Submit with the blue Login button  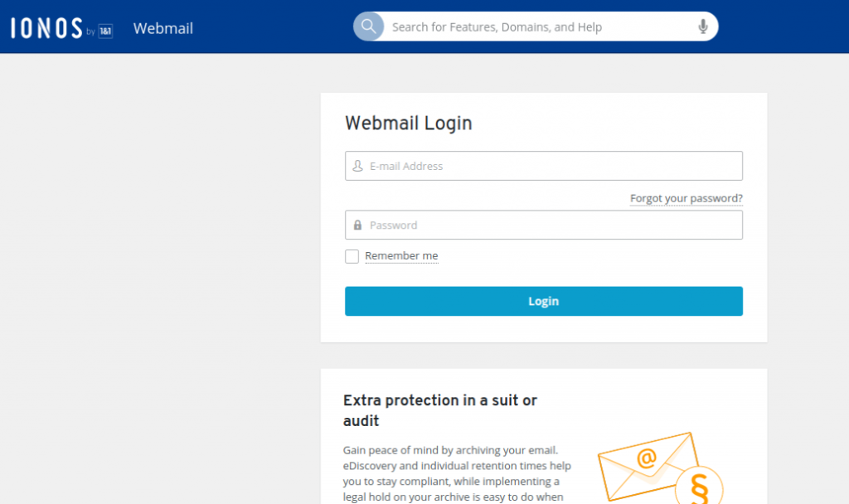coord(544,301)
